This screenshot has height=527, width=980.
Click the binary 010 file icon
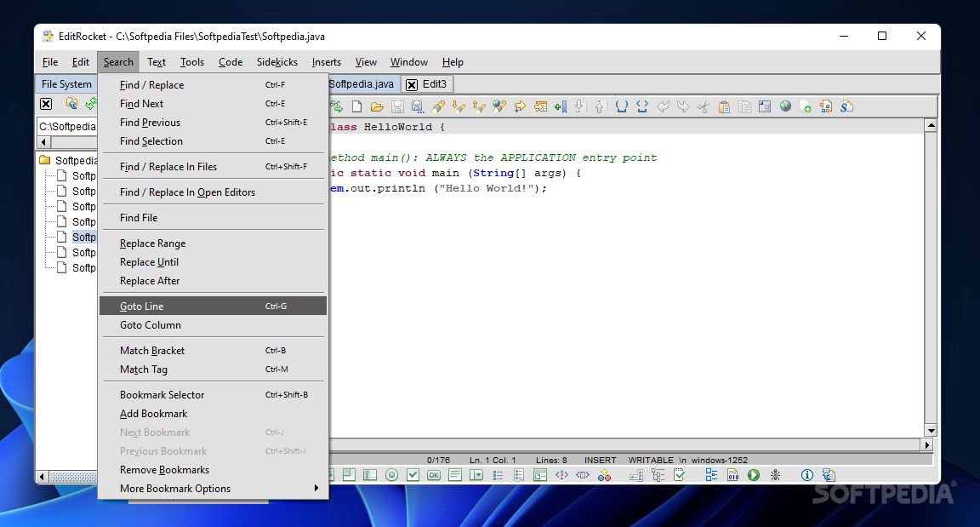click(732, 475)
